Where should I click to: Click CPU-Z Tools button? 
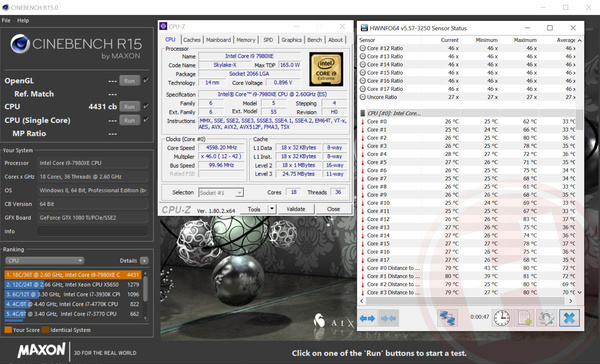tap(254, 209)
